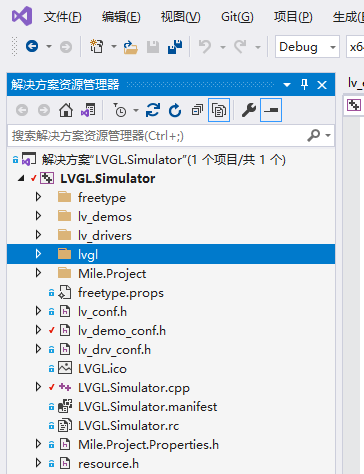Image resolution: width=364 pixels, height=474 pixels.
Task: Expand the Mile.Project folder
Action: coord(38,273)
